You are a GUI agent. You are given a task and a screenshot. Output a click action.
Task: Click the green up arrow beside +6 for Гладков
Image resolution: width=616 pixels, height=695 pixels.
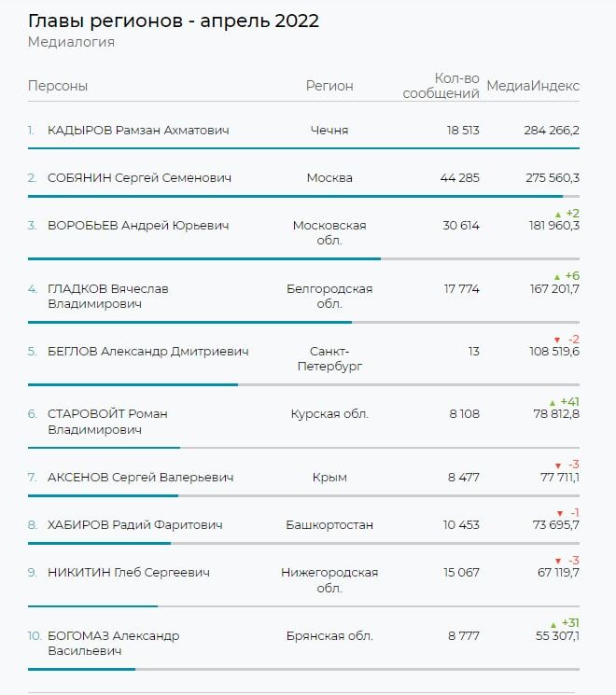pyautogui.click(x=556, y=277)
